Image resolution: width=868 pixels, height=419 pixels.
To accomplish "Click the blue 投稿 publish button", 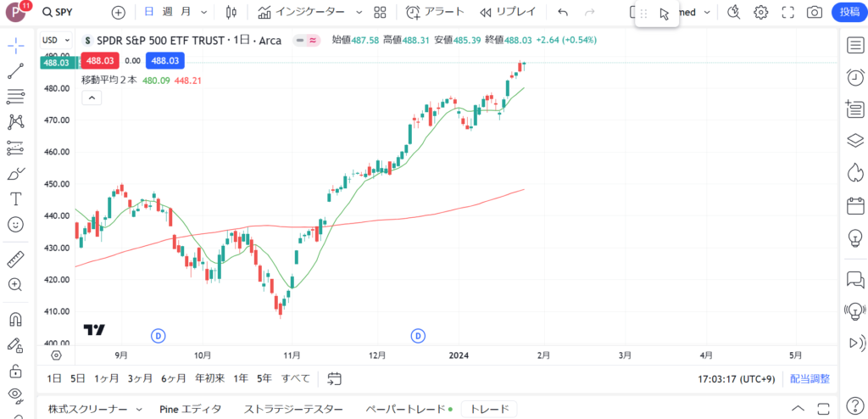I will [849, 12].
